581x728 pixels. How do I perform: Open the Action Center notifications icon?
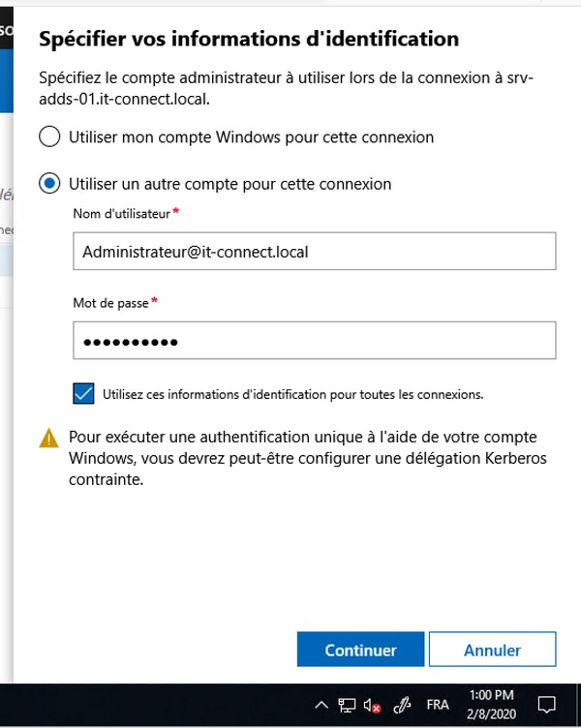click(547, 705)
